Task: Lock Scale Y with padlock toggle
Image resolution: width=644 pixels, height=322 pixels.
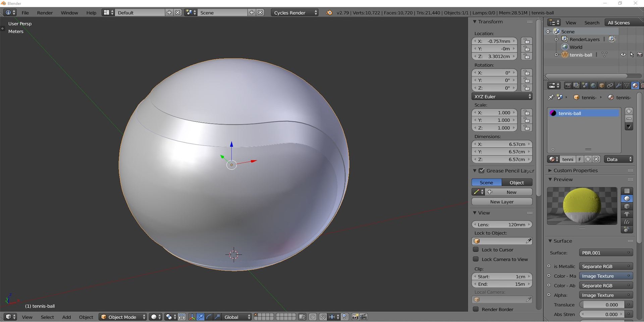Action: [x=527, y=120]
